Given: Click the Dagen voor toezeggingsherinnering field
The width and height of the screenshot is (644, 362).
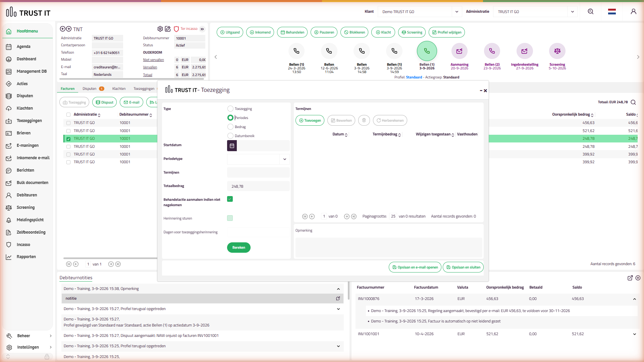Looking at the screenshot, I should [x=258, y=232].
